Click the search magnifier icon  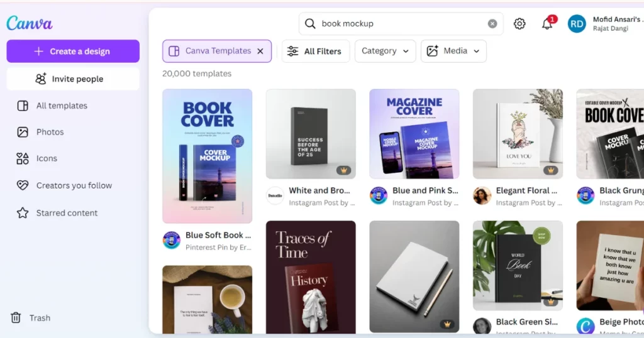[x=310, y=24]
